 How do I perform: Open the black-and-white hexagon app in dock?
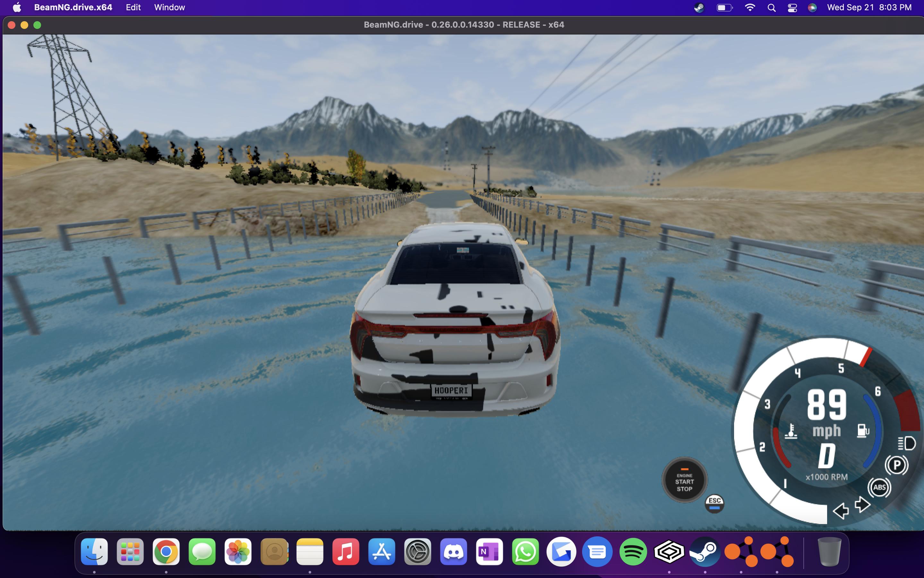click(x=669, y=552)
